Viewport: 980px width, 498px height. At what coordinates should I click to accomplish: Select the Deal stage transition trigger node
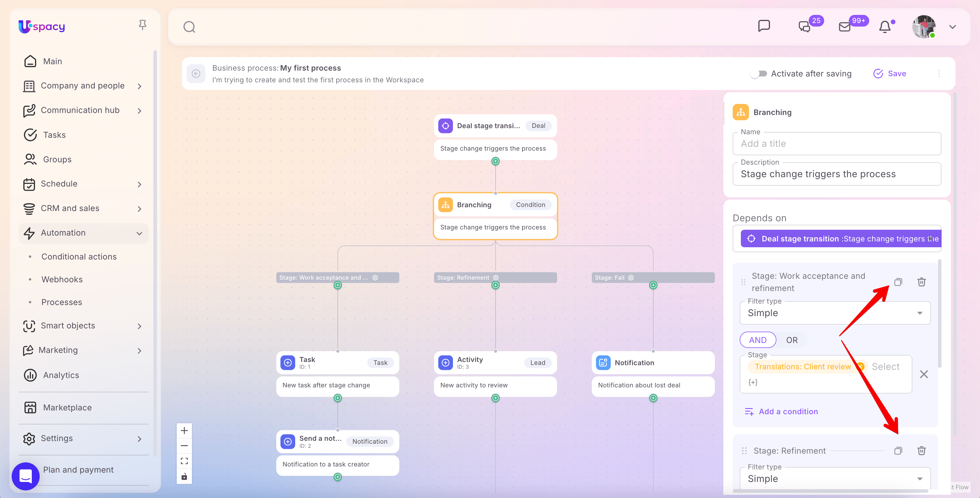(x=495, y=137)
